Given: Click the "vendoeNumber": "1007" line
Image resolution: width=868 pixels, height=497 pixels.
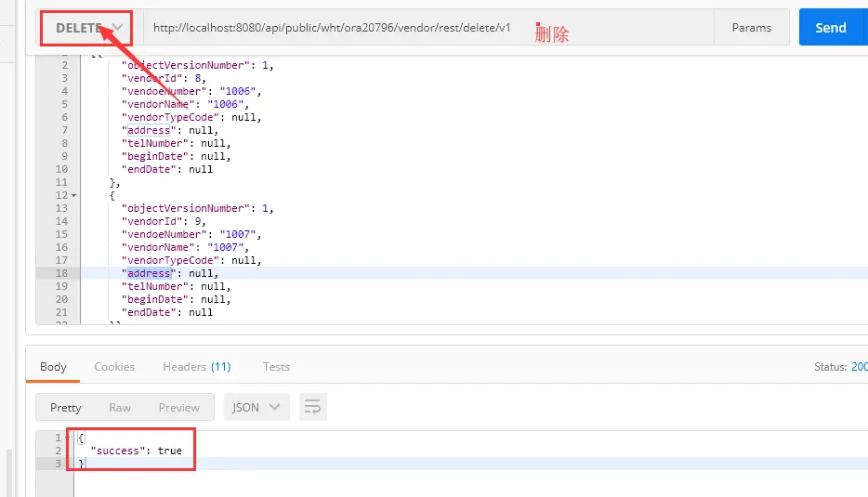Looking at the screenshot, I should [191, 234].
